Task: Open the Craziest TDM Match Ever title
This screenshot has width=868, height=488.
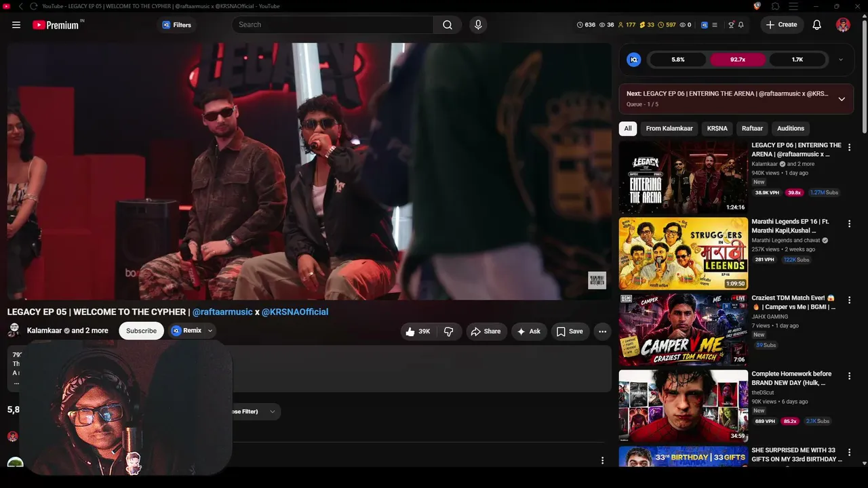Action: click(x=793, y=302)
